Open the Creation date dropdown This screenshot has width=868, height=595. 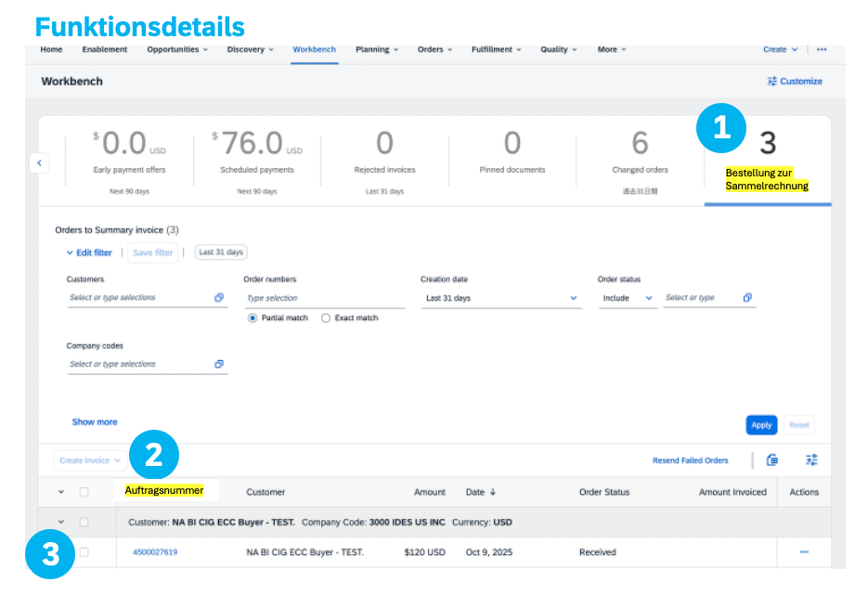point(501,299)
